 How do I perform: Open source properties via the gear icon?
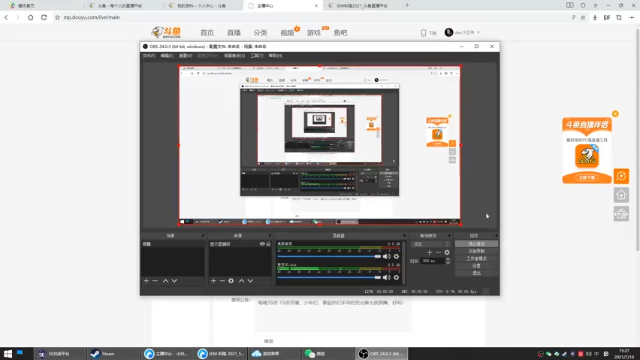click(231, 281)
